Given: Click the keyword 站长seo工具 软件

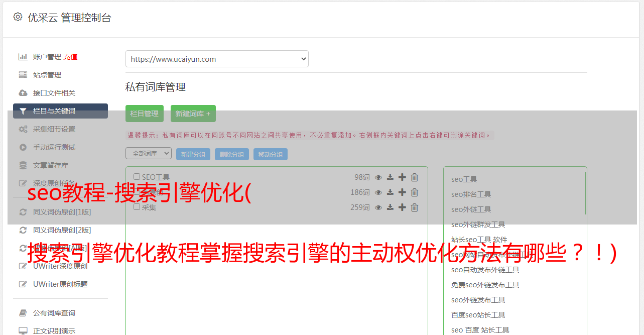Looking at the screenshot, I should tap(479, 240).
